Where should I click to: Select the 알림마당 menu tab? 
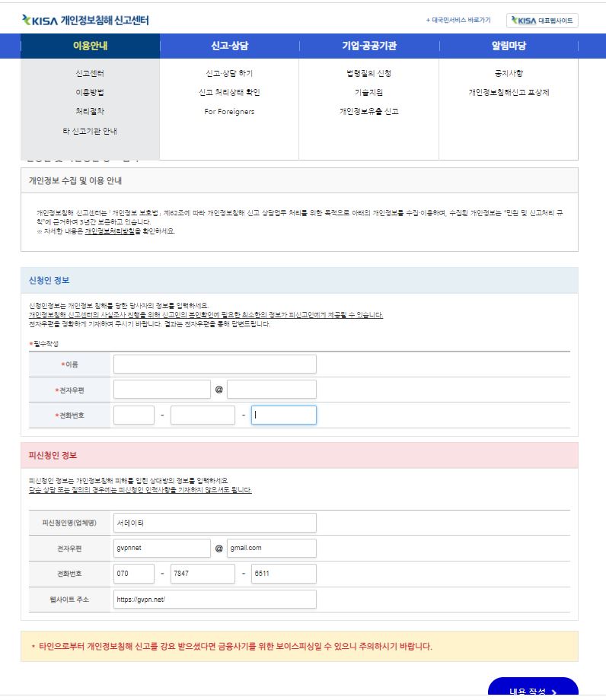pos(509,46)
